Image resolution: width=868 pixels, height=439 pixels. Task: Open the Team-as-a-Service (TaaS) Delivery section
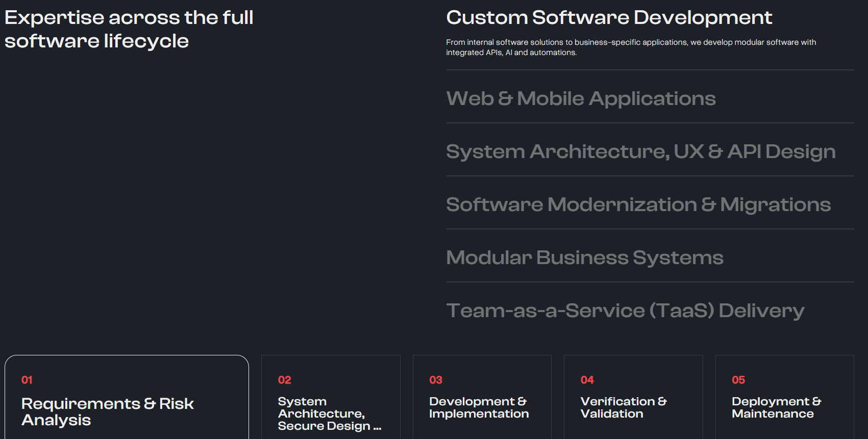pyautogui.click(x=625, y=311)
